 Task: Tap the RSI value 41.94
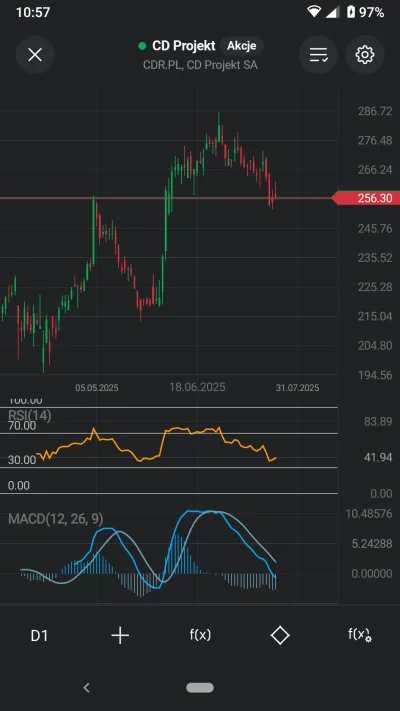coord(378,458)
